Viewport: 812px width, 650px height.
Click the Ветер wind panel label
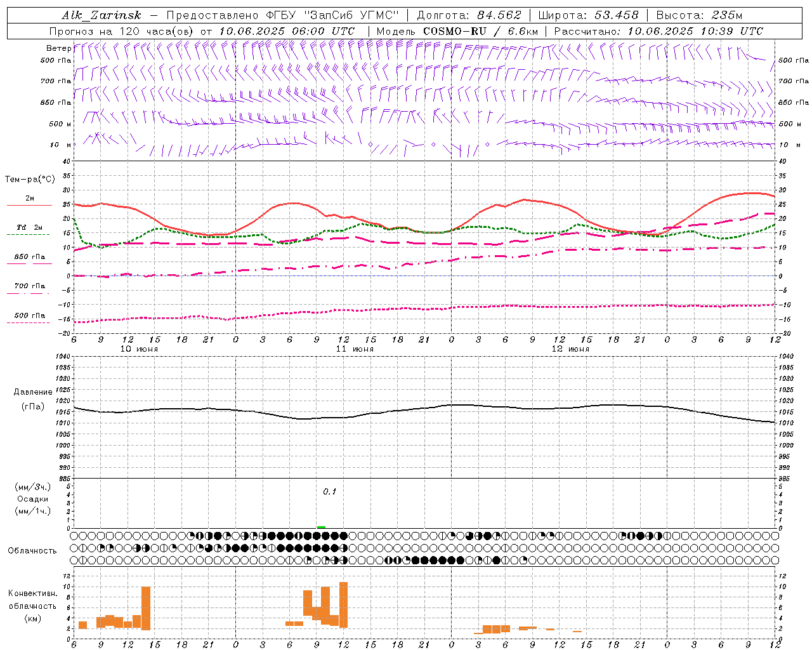[x=58, y=48]
